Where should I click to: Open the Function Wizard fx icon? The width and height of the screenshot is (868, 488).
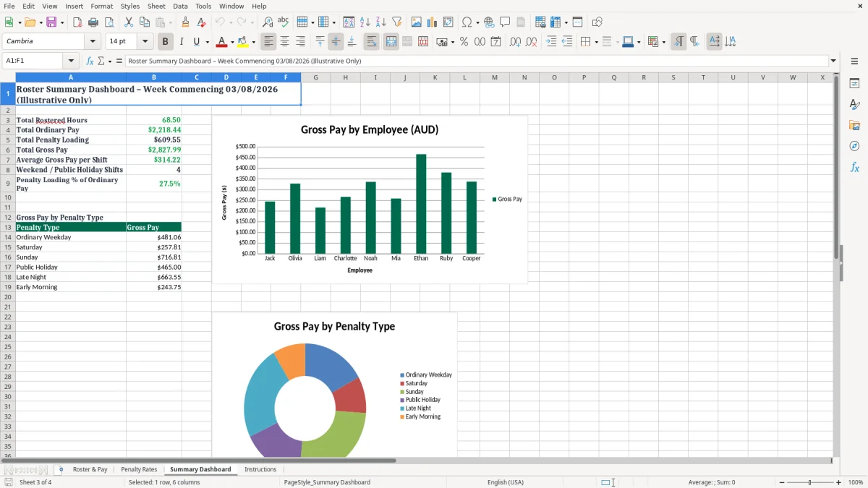coord(90,61)
